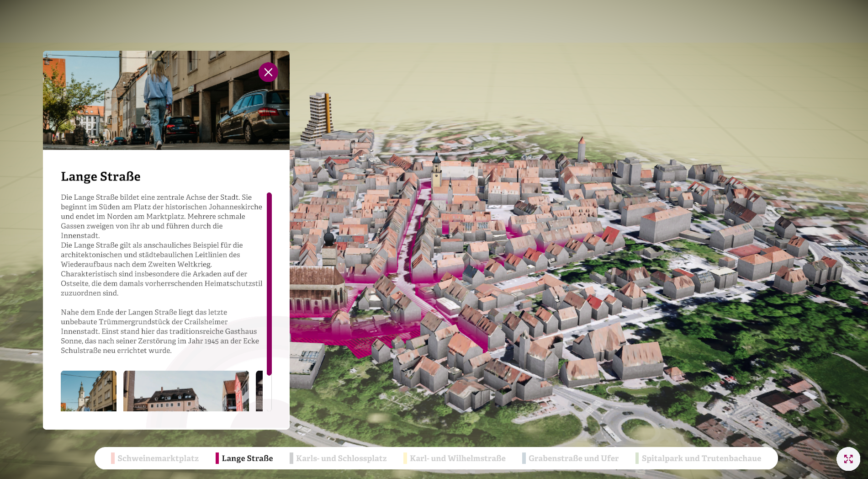
Task: Click the Lange Straße heading
Action: (x=101, y=176)
